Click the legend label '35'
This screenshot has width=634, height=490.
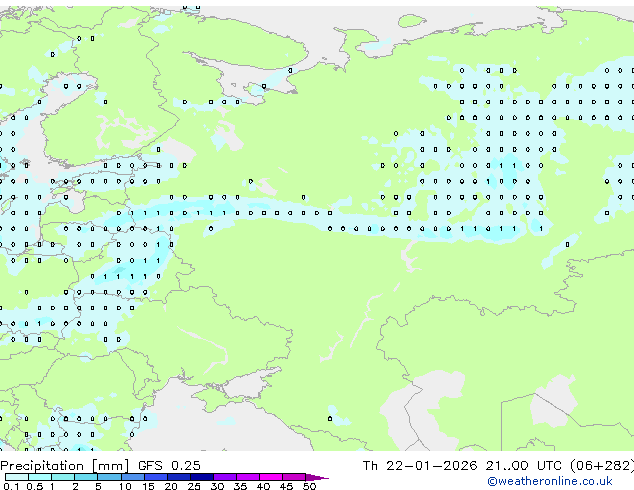(x=240, y=486)
